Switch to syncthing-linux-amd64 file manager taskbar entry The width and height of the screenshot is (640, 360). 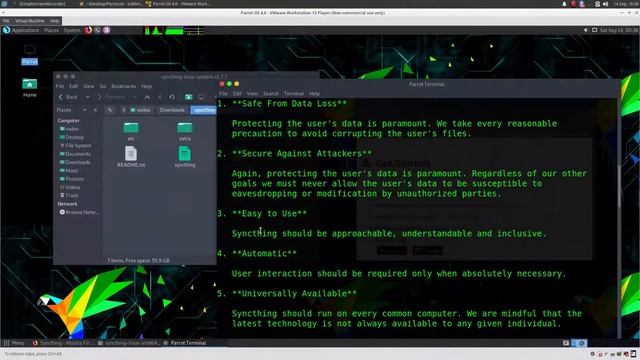click(x=129, y=343)
